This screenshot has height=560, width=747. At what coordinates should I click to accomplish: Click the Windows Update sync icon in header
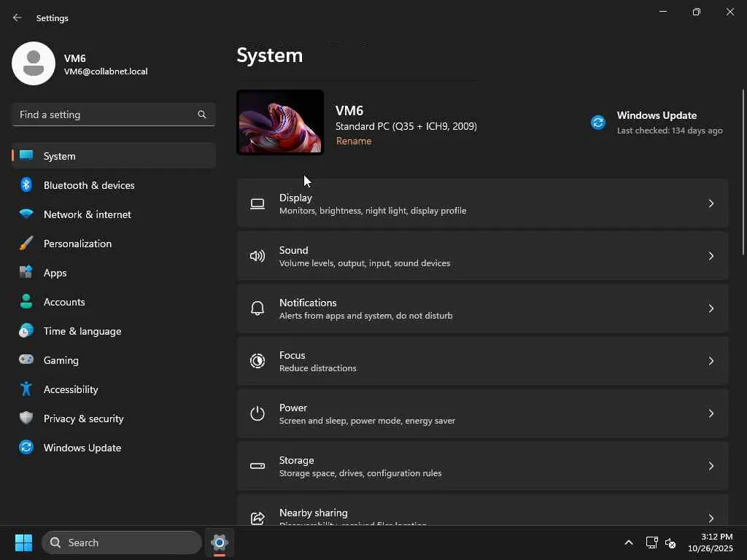(598, 122)
